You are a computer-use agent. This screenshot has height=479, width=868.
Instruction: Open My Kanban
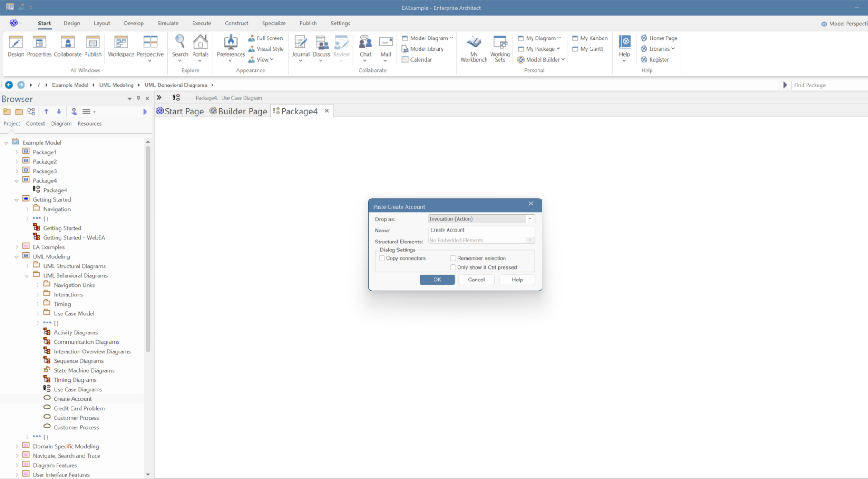pos(590,38)
